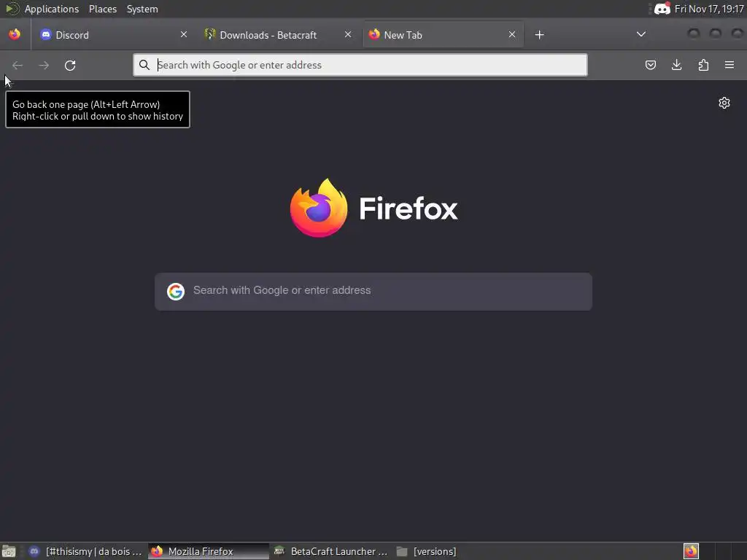Close the New Tab tab
The image size is (747, 560).
pyautogui.click(x=512, y=34)
